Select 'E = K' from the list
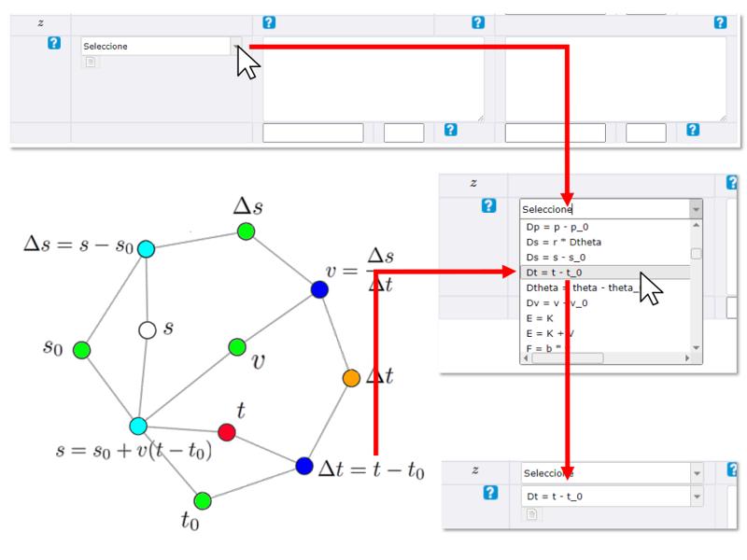The width and height of the screenshot is (747, 560). coord(605,318)
